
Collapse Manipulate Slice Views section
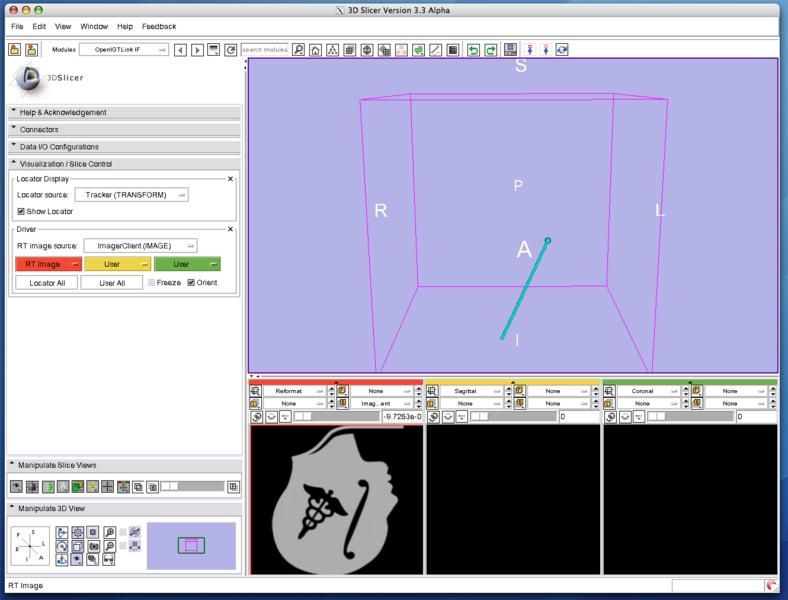click(x=124, y=465)
